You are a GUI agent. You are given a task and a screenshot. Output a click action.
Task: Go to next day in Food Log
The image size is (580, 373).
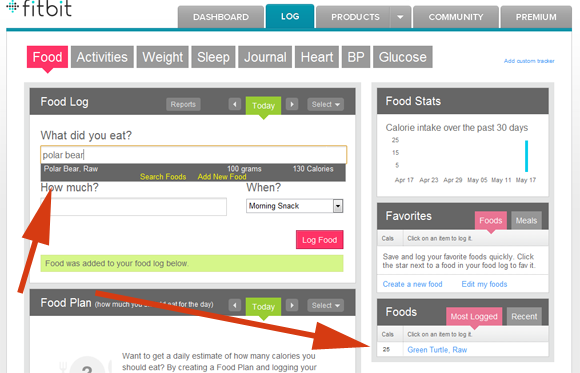(292, 104)
